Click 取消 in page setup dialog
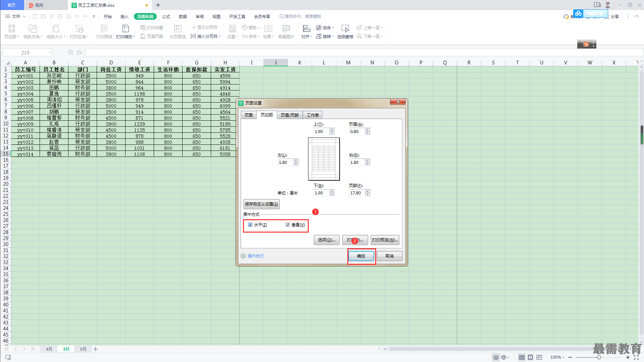 (x=389, y=256)
